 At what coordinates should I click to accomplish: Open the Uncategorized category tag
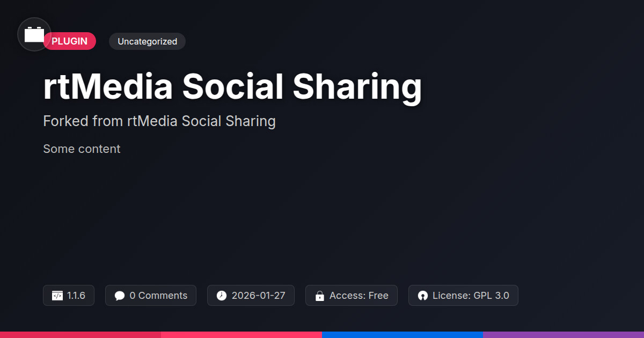click(147, 41)
